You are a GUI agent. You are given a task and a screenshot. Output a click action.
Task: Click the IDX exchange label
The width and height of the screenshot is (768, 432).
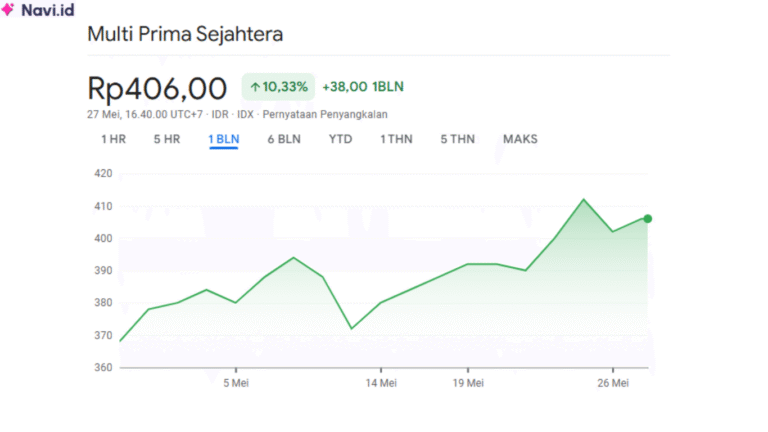coord(245,115)
